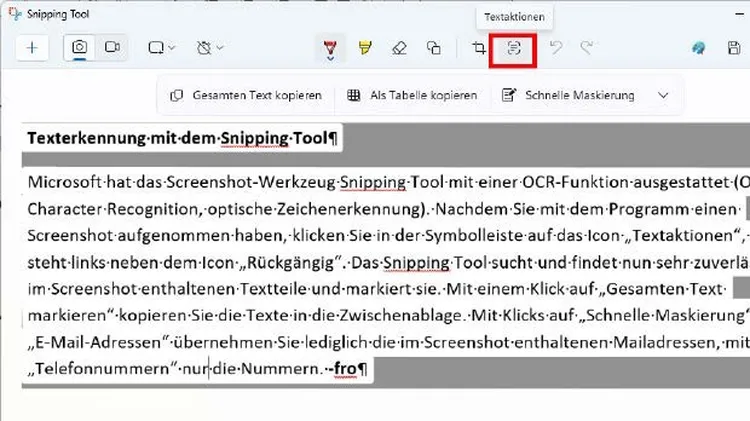
Task: Click the word 'Telefonnummern' in the last line
Action: click(x=102, y=368)
